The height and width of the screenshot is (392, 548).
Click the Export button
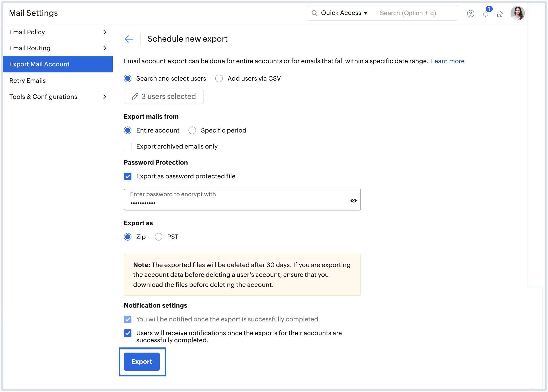click(142, 361)
